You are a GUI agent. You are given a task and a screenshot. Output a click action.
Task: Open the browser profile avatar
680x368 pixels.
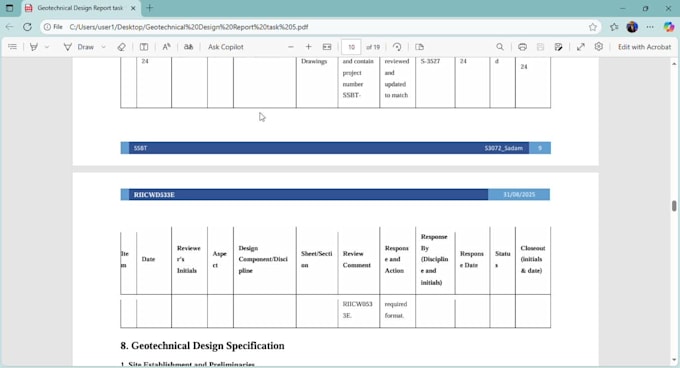pos(632,27)
